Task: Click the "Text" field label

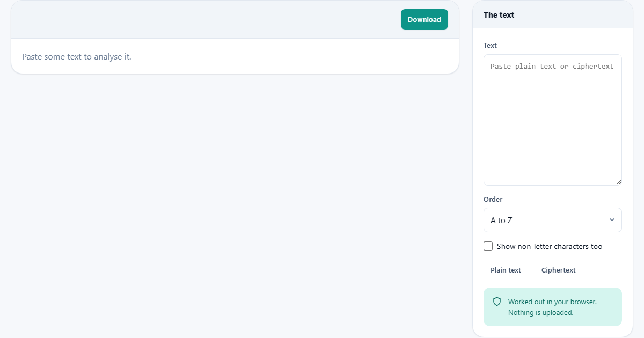Action: [x=490, y=46]
